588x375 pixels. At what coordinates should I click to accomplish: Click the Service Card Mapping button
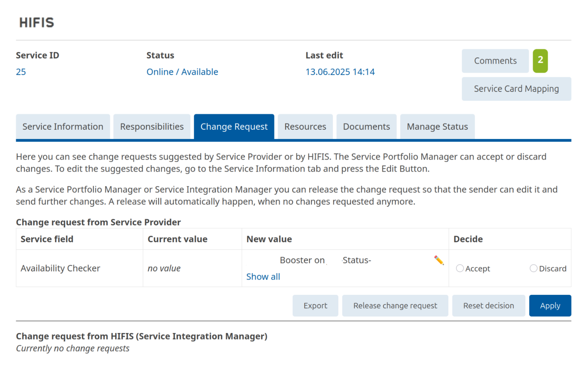(516, 89)
